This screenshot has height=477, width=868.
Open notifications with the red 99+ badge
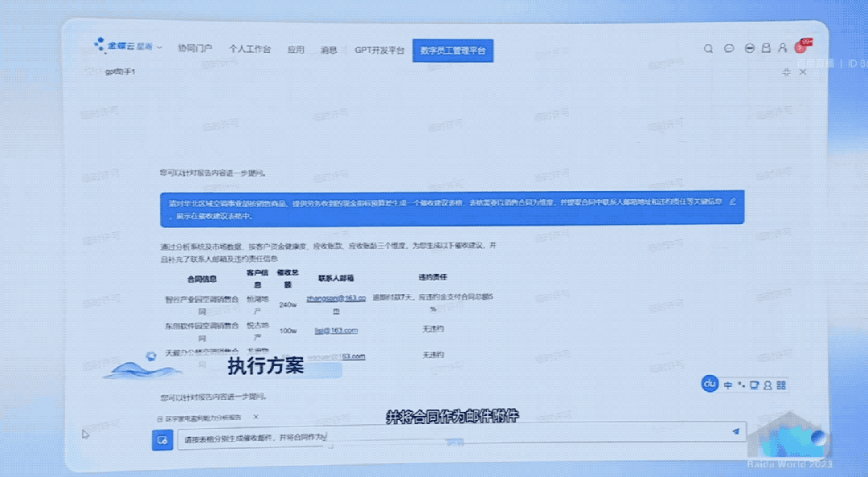[x=800, y=47]
